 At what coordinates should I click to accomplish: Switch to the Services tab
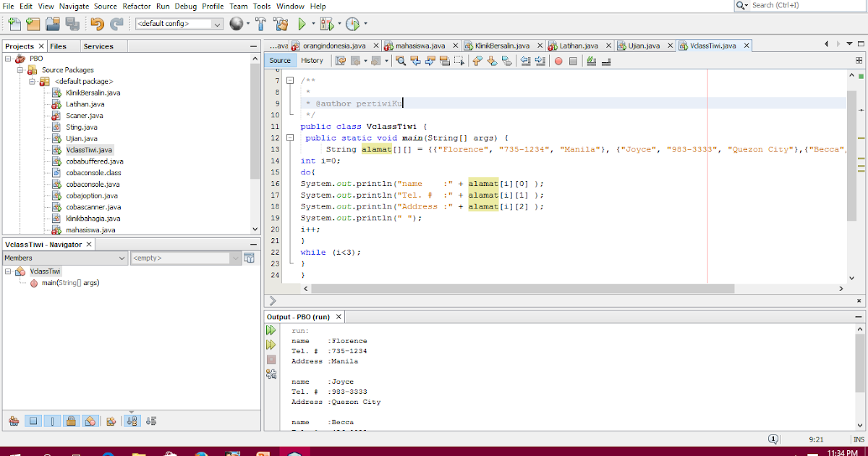98,46
